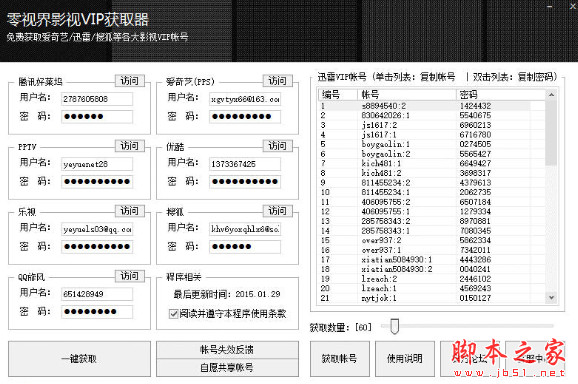Image resolution: width=578 pixels, height=384 pixels.
Task: Click QQ旋风 password field
Action: pos(97,312)
